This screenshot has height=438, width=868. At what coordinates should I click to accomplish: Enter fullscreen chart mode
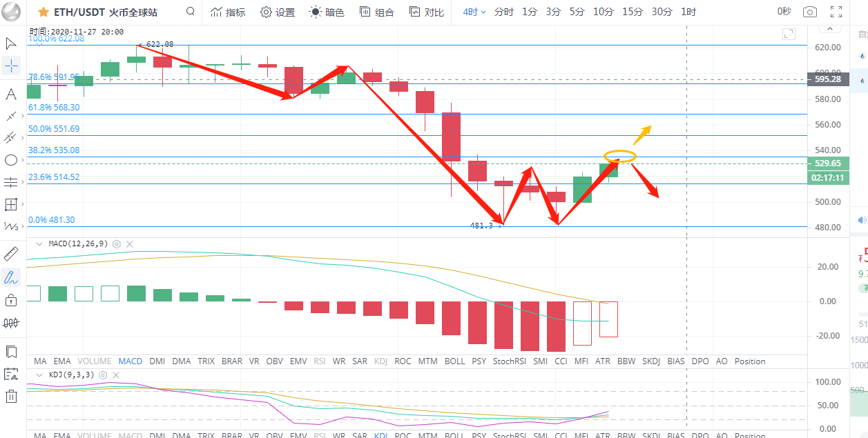coord(836,12)
